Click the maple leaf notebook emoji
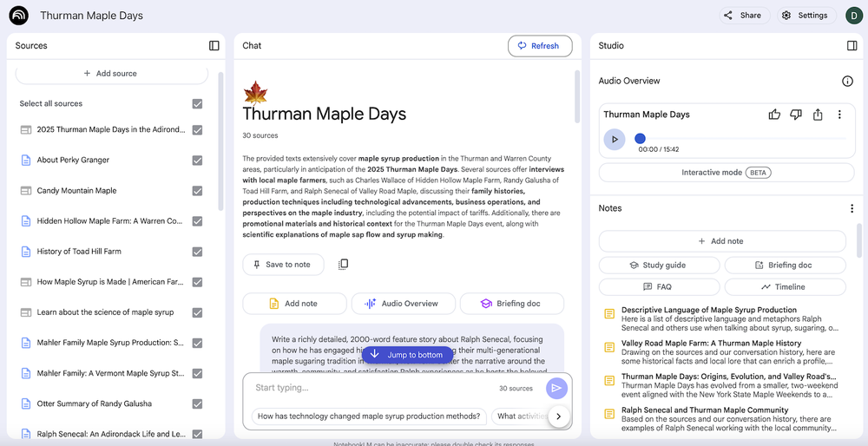Viewport: 868px width, 446px height. 255,93
